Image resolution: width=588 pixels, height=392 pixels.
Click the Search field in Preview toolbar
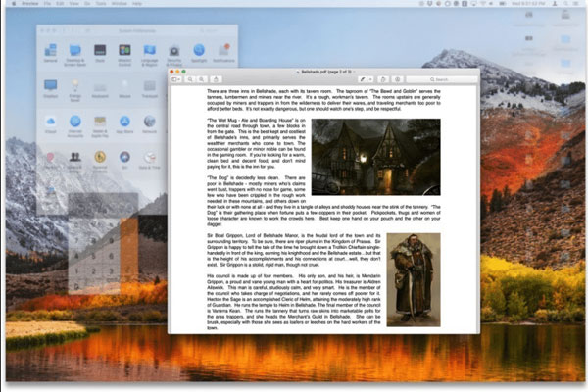441,79
